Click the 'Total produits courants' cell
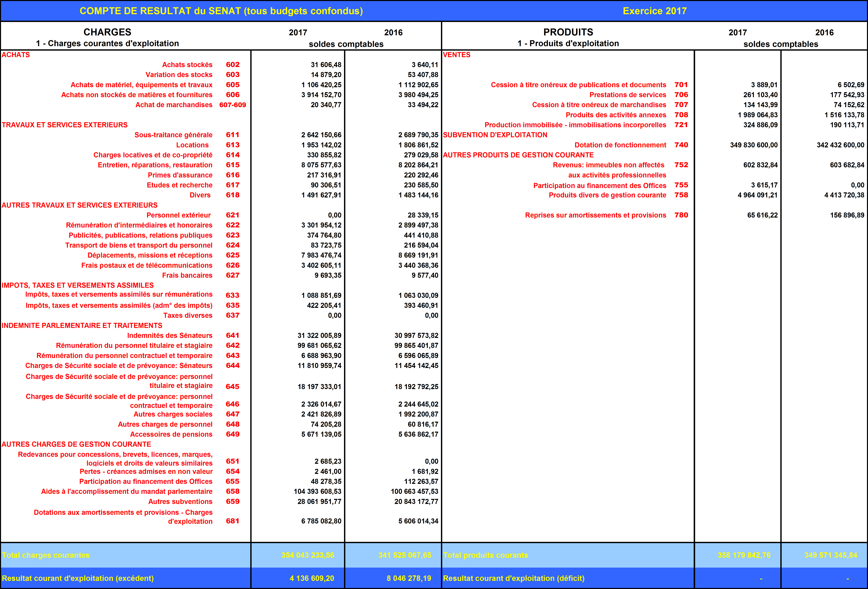The width and height of the screenshot is (868, 589). pos(485,555)
